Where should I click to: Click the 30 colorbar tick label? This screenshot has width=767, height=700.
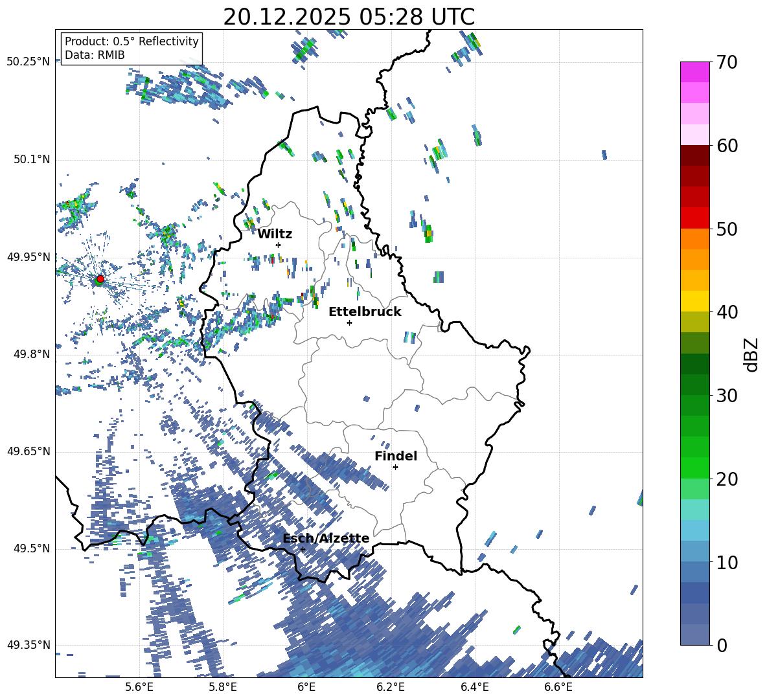727,396
